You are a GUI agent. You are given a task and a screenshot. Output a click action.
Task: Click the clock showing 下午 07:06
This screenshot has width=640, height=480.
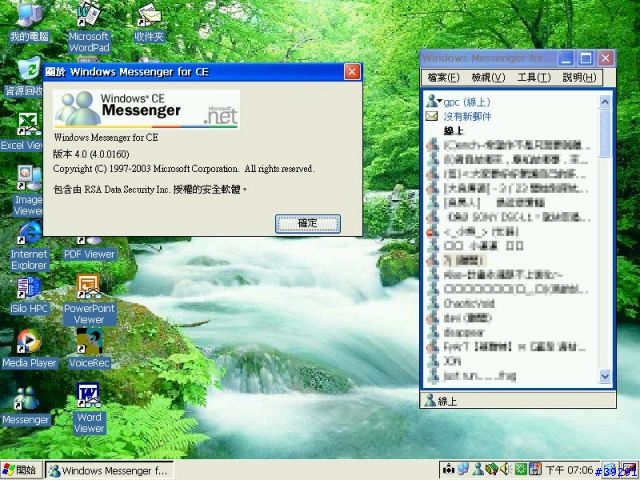(x=569, y=470)
